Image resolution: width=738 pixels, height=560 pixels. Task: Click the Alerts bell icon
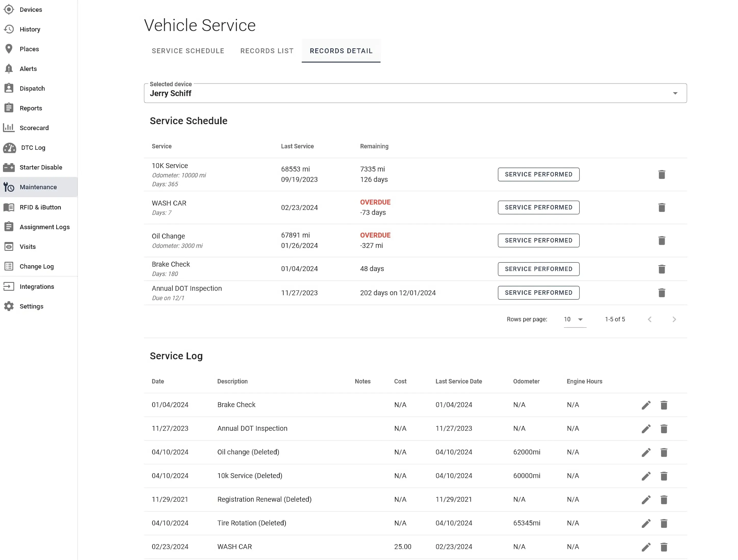[x=9, y=68]
